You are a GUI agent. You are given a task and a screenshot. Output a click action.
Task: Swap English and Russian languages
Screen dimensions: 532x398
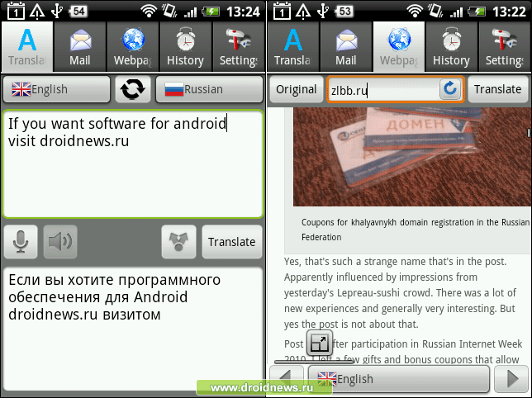[x=132, y=90]
